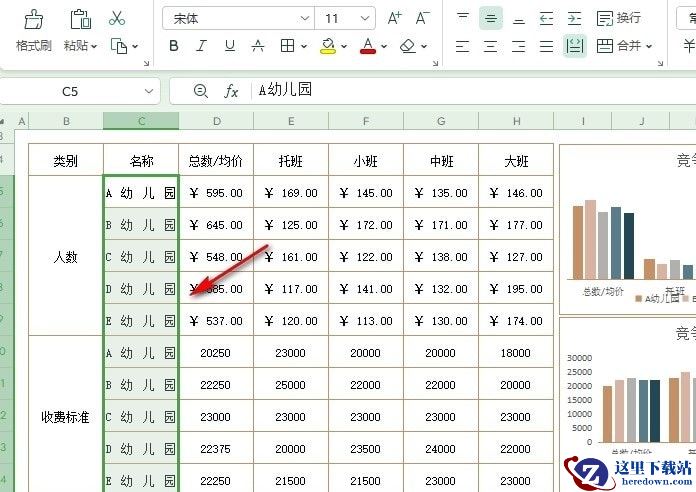
Task: Apply yellow fill color
Action: click(x=328, y=46)
